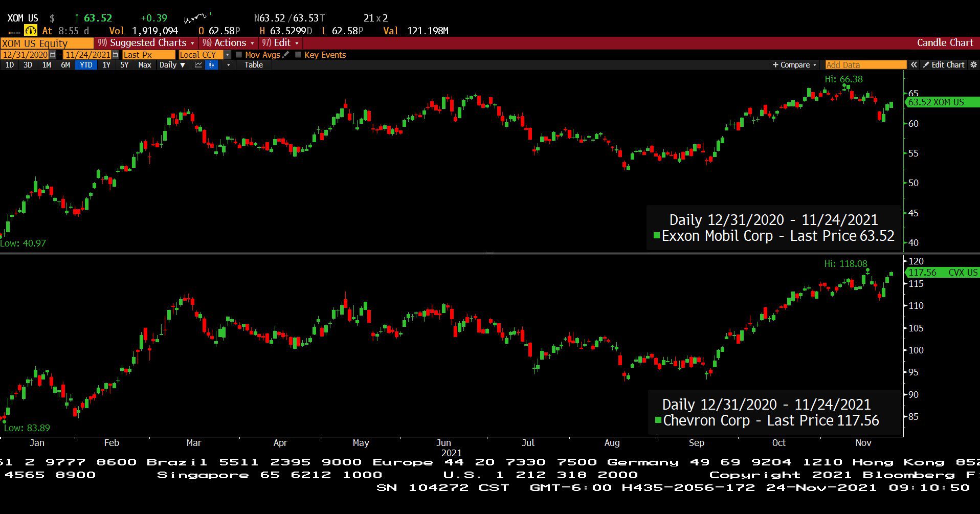Select the 3D time range
Screen dimensions: 980x514
click(x=28, y=65)
